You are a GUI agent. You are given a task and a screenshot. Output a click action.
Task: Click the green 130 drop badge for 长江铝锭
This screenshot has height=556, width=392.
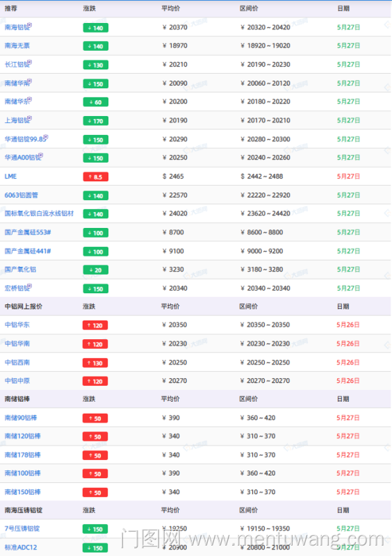(95, 65)
